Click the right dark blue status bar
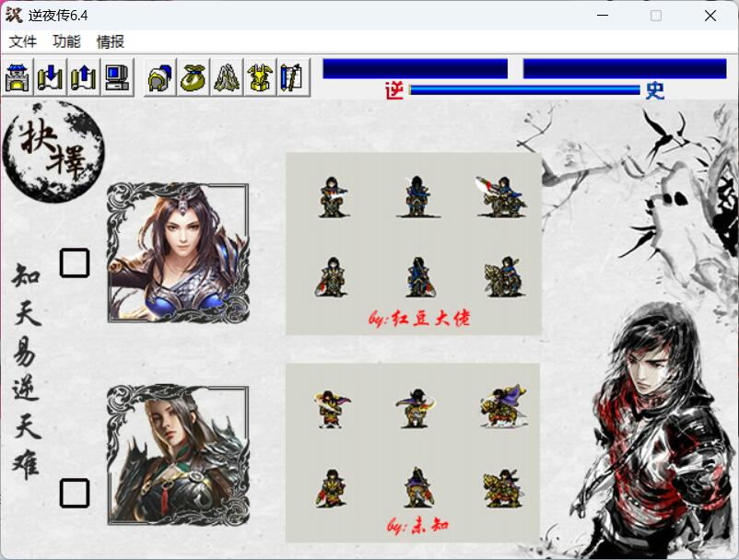Screen dimensions: 739x560 click(625, 69)
